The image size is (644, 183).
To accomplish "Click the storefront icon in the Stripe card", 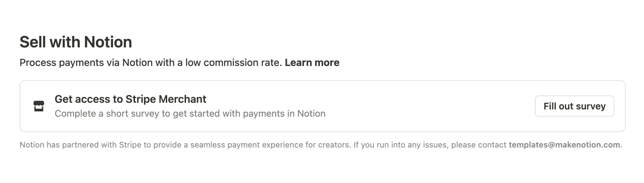I will [x=39, y=106].
